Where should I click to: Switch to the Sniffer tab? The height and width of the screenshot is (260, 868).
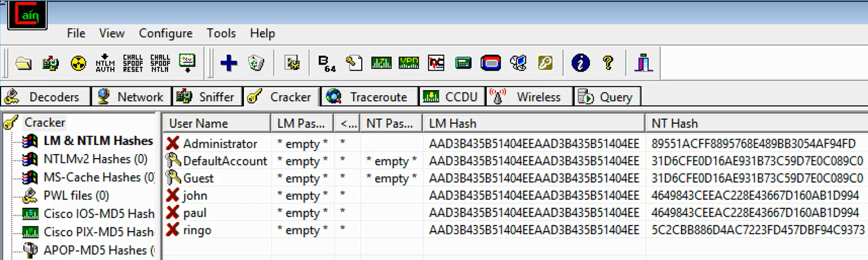pyautogui.click(x=207, y=97)
